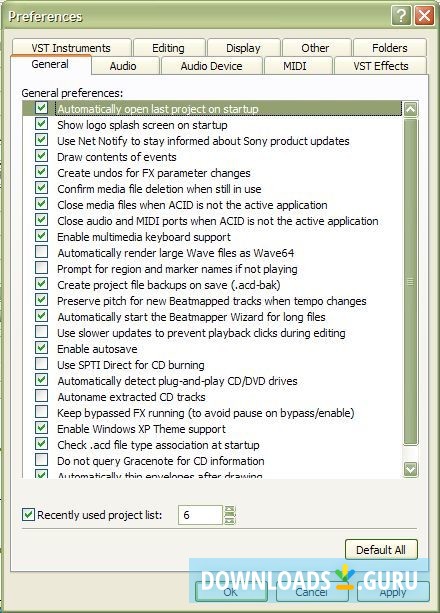Image resolution: width=440 pixels, height=613 pixels.
Task: Uncheck Show logo splash screen on startup
Action: [x=41, y=124]
